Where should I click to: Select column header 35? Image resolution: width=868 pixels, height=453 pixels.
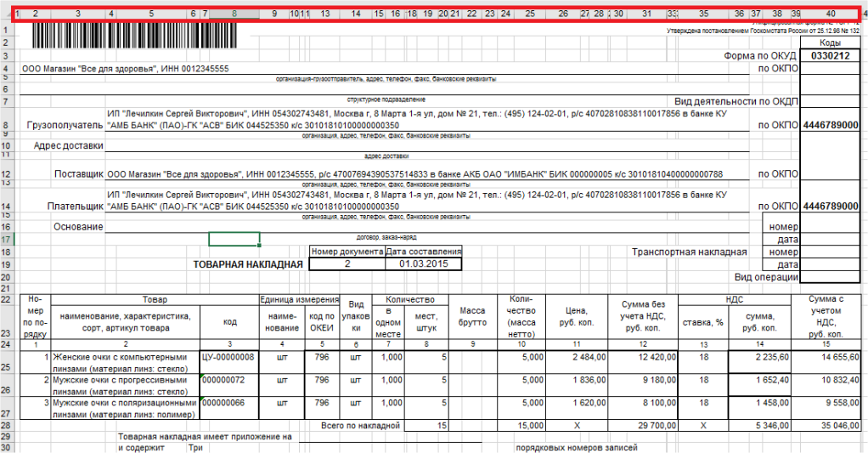pyautogui.click(x=703, y=14)
